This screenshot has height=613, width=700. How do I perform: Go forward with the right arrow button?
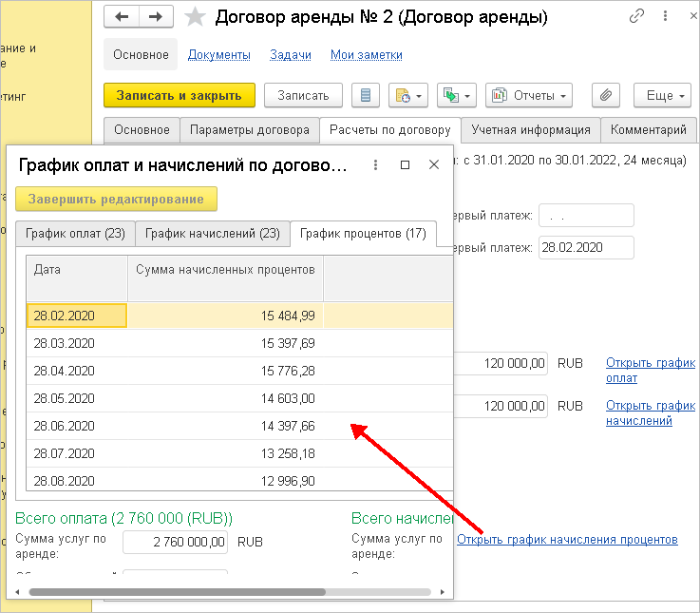point(156,17)
